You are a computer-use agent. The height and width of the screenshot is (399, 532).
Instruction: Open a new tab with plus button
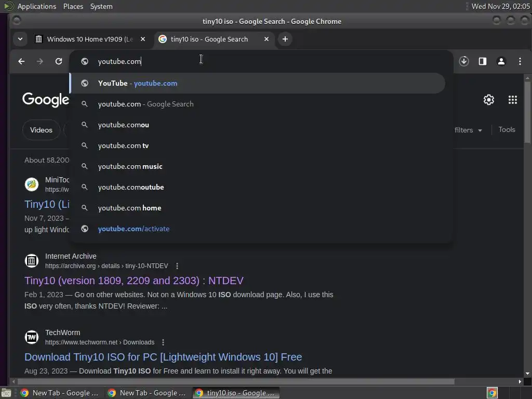[285, 39]
